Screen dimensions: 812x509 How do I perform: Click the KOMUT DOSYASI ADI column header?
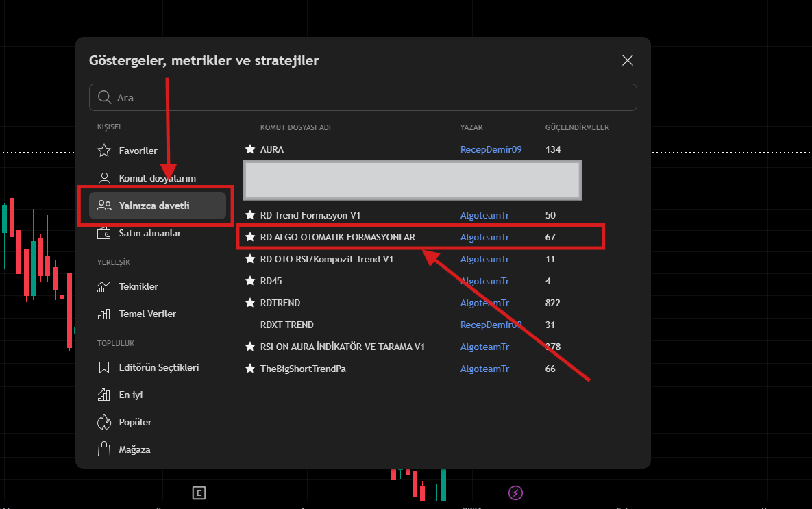(295, 127)
